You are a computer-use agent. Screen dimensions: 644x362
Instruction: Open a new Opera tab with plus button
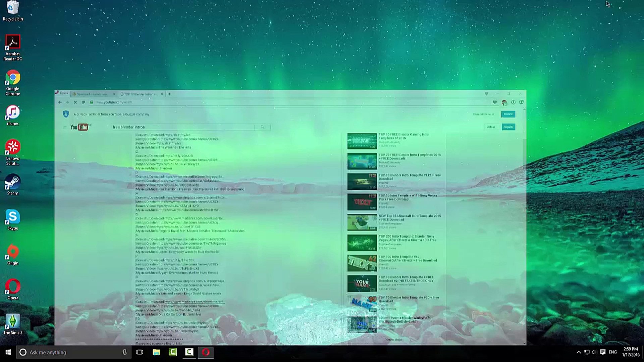[169, 94]
